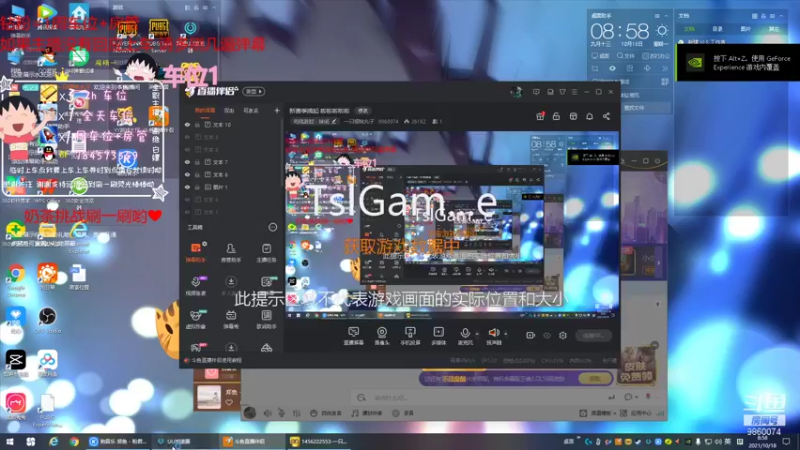Click the gift box icon above preview
Image resolution: width=800 pixels, height=450 pixels.
tap(540, 116)
